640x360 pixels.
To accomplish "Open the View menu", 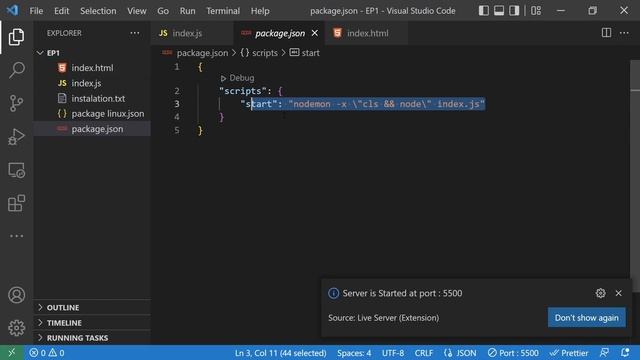I will tap(136, 11).
